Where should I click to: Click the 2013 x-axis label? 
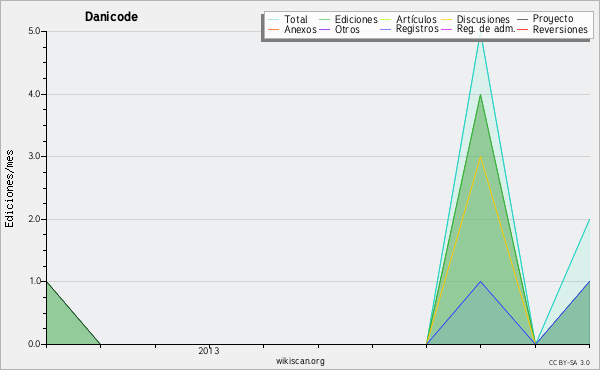click(209, 350)
